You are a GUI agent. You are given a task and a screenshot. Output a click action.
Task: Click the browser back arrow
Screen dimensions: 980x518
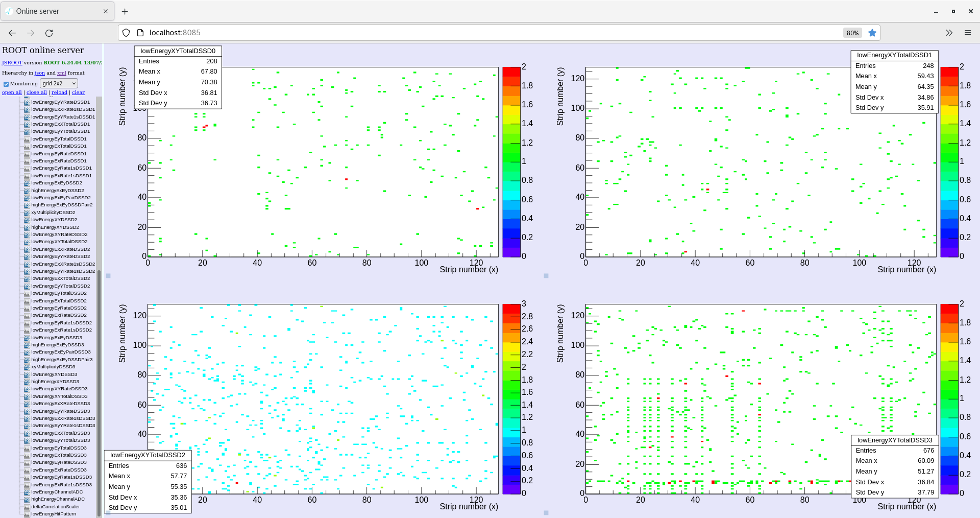(12, 33)
